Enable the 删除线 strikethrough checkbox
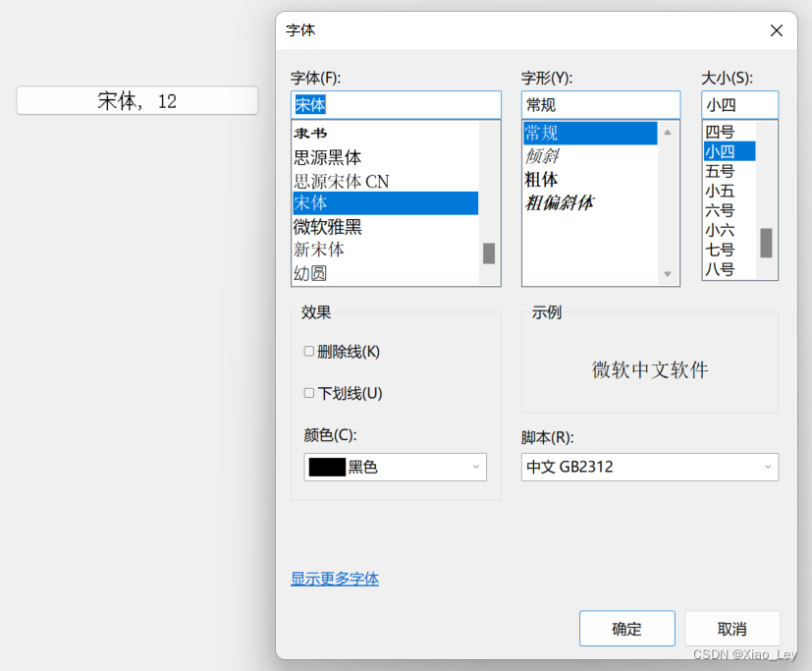The height and width of the screenshot is (671, 812). click(308, 351)
